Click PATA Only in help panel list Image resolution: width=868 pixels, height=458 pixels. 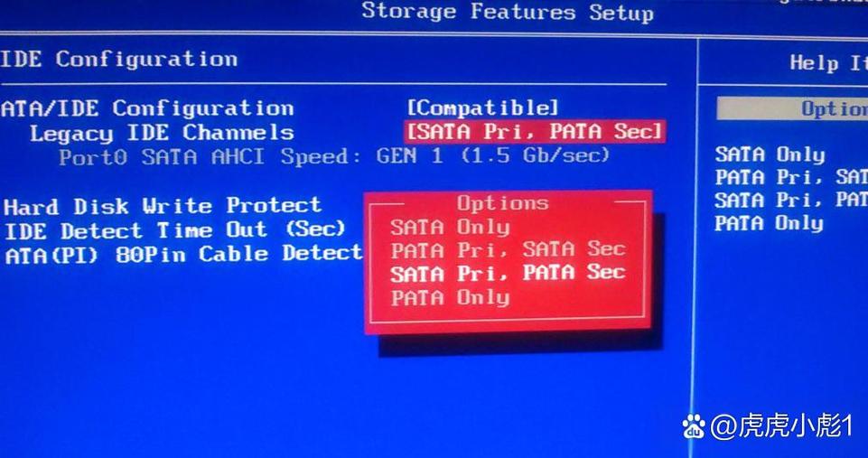(x=769, y=223)
